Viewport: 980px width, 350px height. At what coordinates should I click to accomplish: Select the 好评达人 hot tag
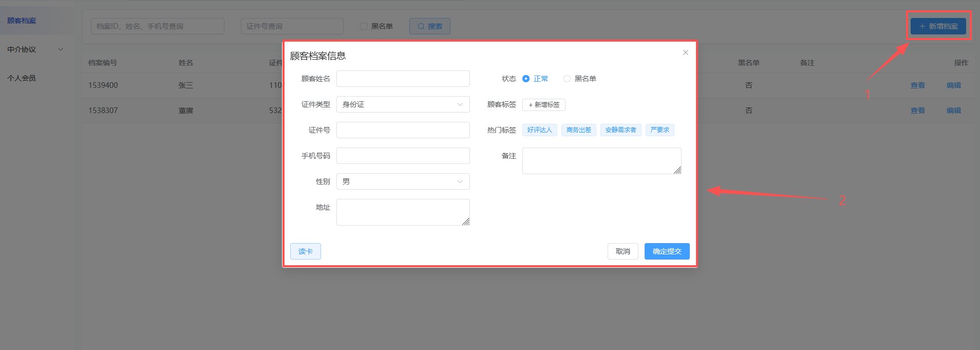(540, 130)
